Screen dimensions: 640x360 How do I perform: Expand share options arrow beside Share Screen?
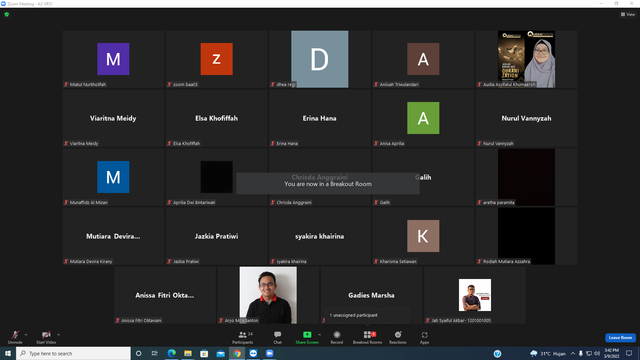(x=320, y=335)
